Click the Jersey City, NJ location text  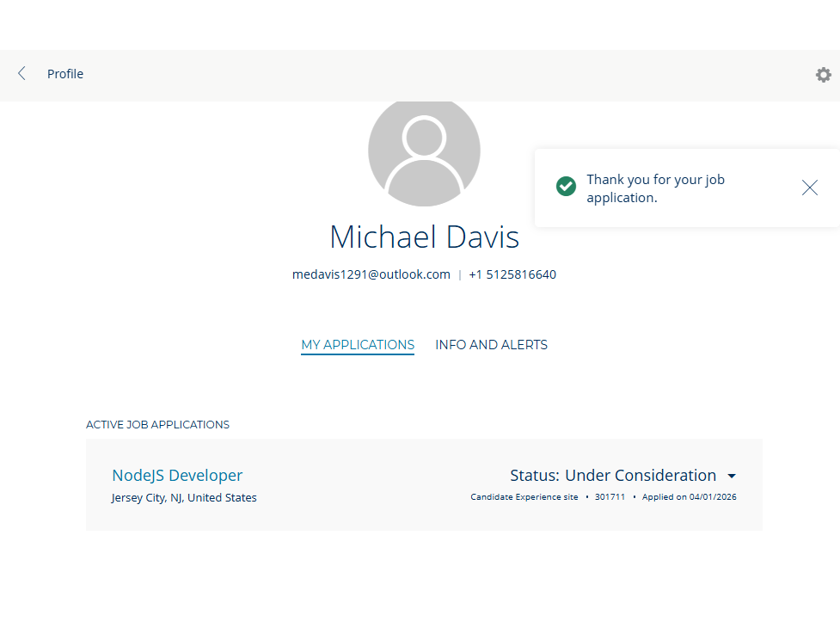pos(184,497)
